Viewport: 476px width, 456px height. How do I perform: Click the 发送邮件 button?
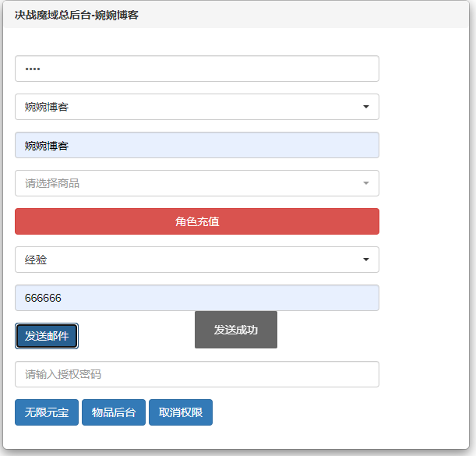47,336
